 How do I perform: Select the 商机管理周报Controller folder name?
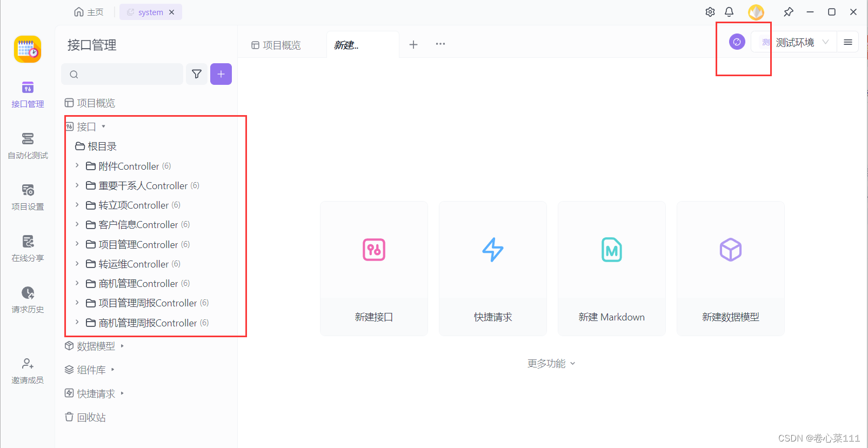click(148, 323)
